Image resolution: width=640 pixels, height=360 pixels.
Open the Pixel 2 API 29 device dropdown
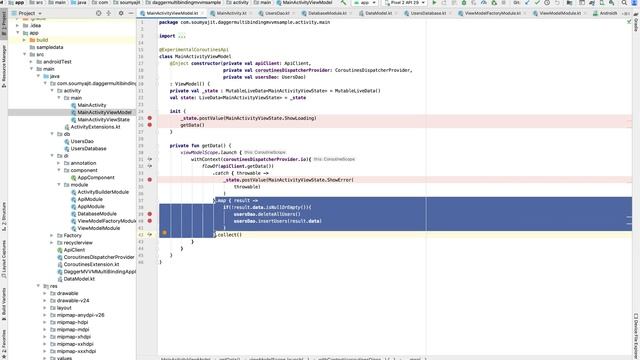404,2
